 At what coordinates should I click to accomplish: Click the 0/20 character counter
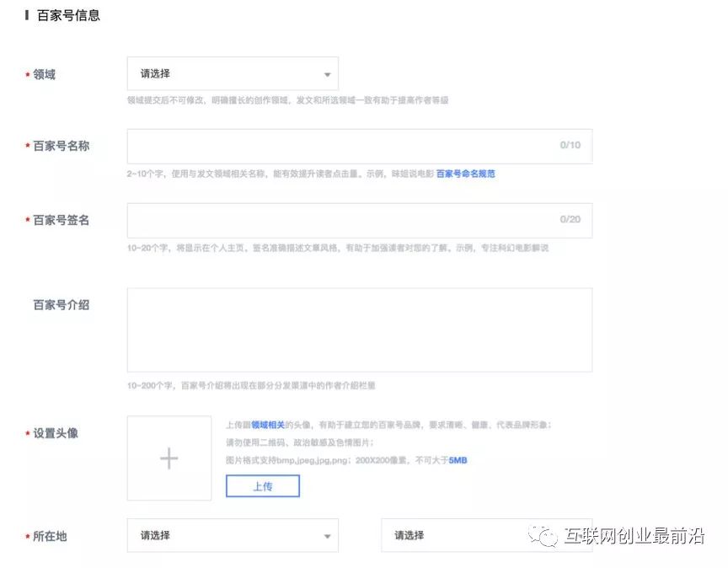(570, 219)
